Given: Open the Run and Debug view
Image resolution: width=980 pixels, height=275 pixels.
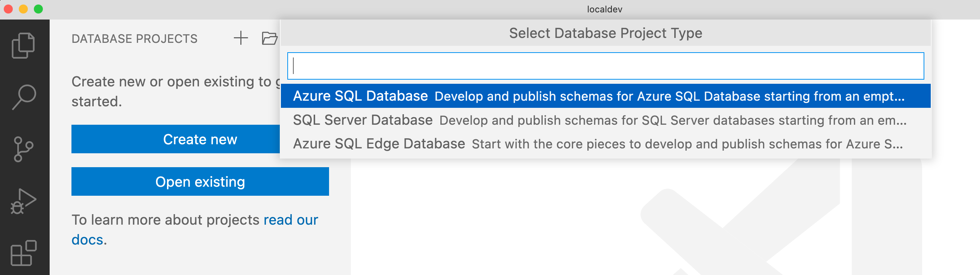Looking at the screenshot, I should [x=24, y=199].
